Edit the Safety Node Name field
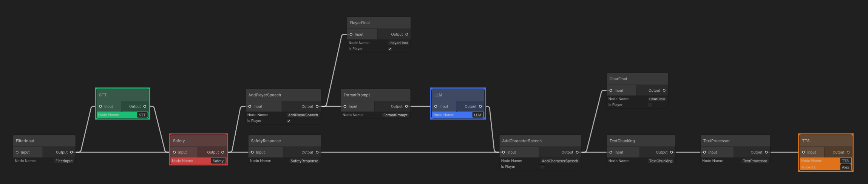Image resolution: width=868 pixels, height=184 pixels. (x=218, y=161)
